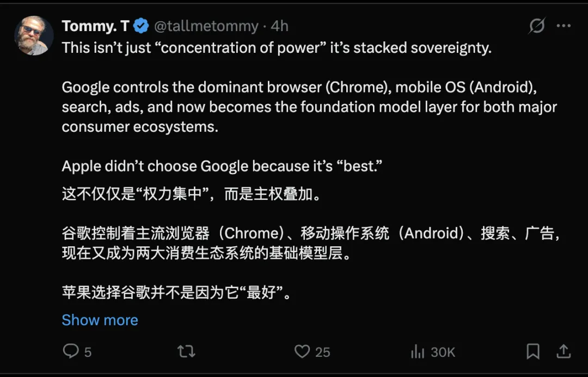Open Tommy. T's profile avatar photo
Screen dimensions: 588x377
(34, 35)
